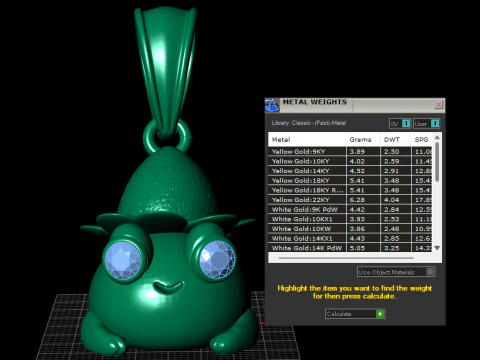
Task: Enable Use Object Materials option
Action: 396,272
